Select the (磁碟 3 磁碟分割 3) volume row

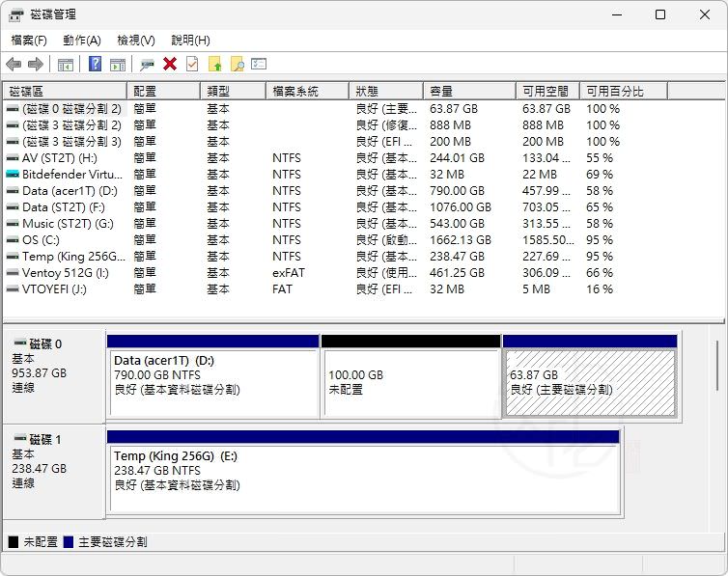pos(363,142)
